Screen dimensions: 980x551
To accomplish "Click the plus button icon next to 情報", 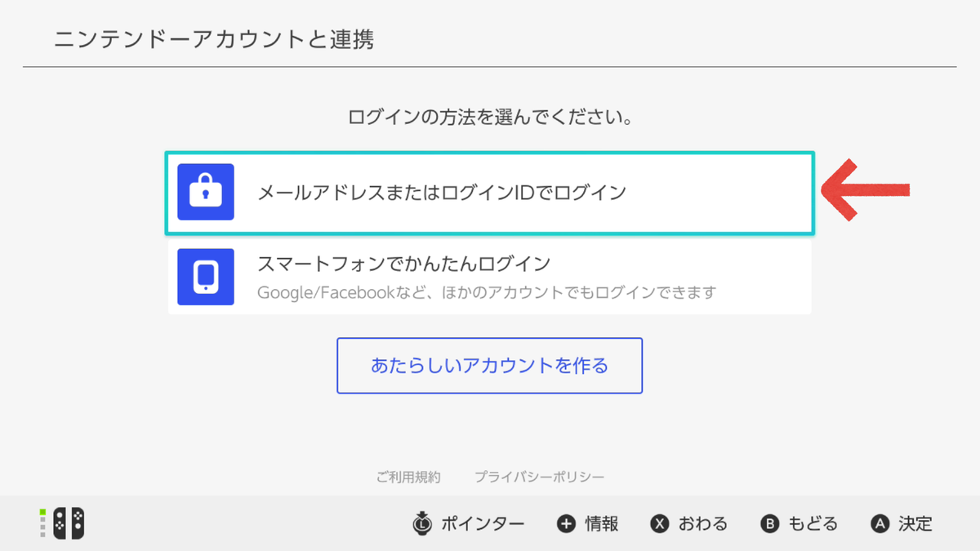I will [568, 523].
